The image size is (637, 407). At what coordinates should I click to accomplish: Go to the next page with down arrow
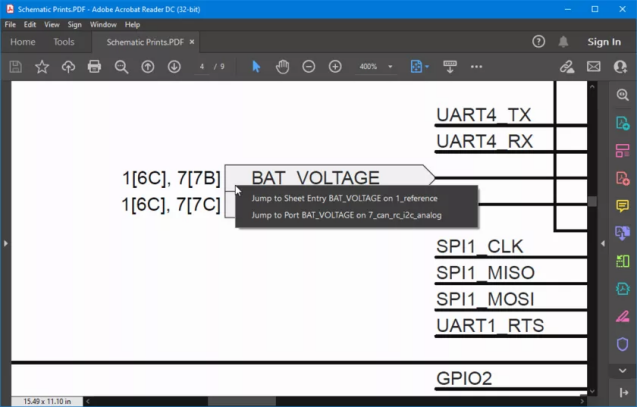click(x=174, y=66)
